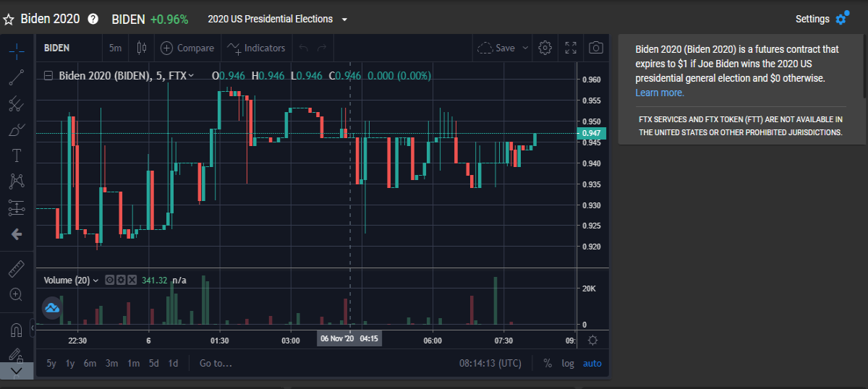Click the 0.000 (0.00%) change readout
868x389 pixels.
(x=399, y=75)
